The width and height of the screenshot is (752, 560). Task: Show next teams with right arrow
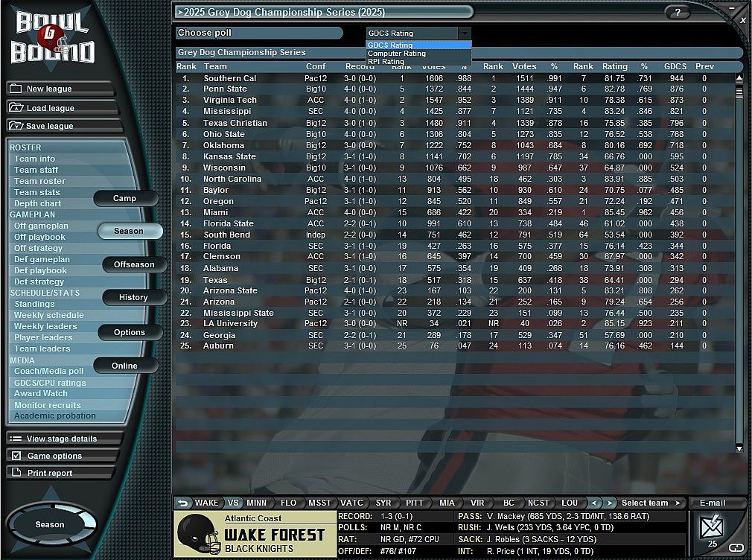609,503
